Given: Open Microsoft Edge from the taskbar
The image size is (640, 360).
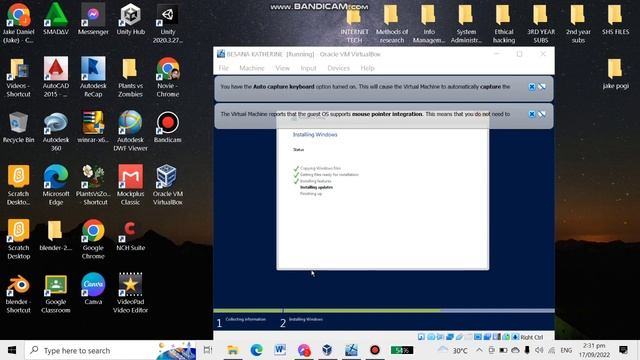Looking at the screenshot, I should point(256,350).
